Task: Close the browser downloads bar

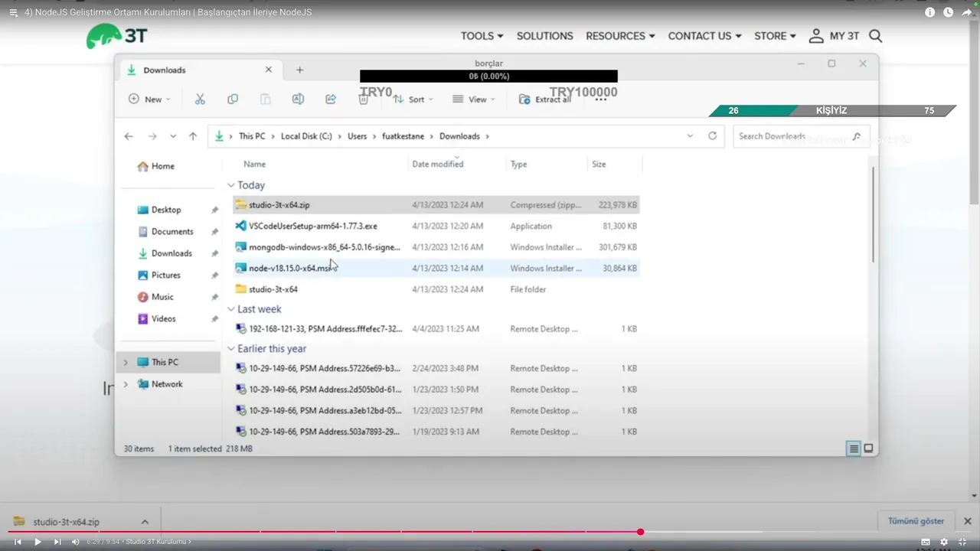Action: click(x=969, y=521)
